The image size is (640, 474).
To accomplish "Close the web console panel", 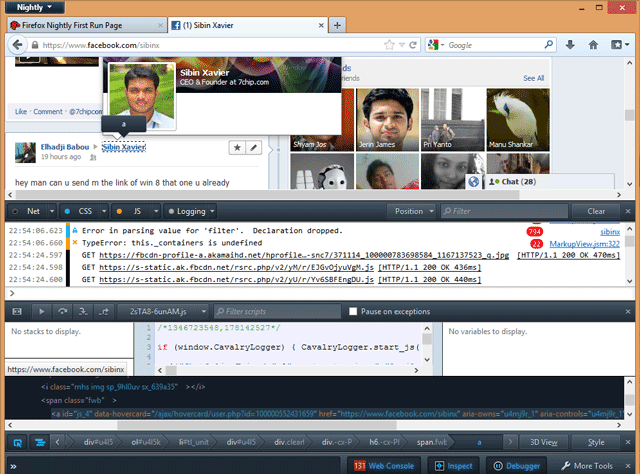I will (628, 211).
